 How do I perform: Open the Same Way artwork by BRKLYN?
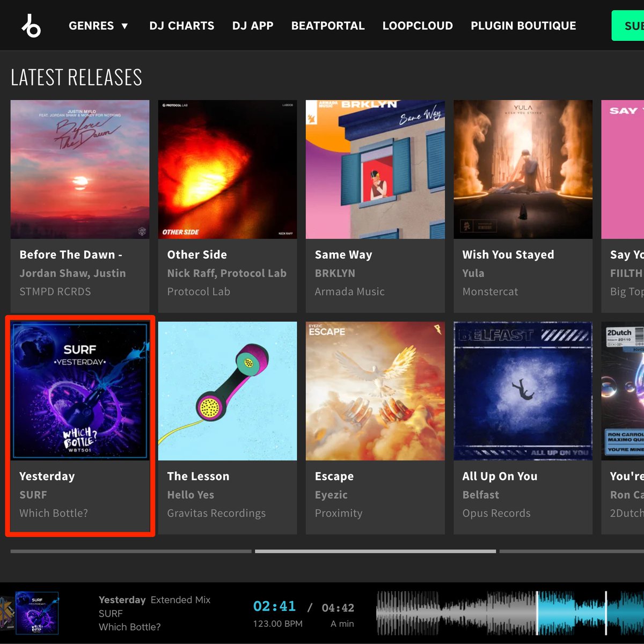[375, 169]
